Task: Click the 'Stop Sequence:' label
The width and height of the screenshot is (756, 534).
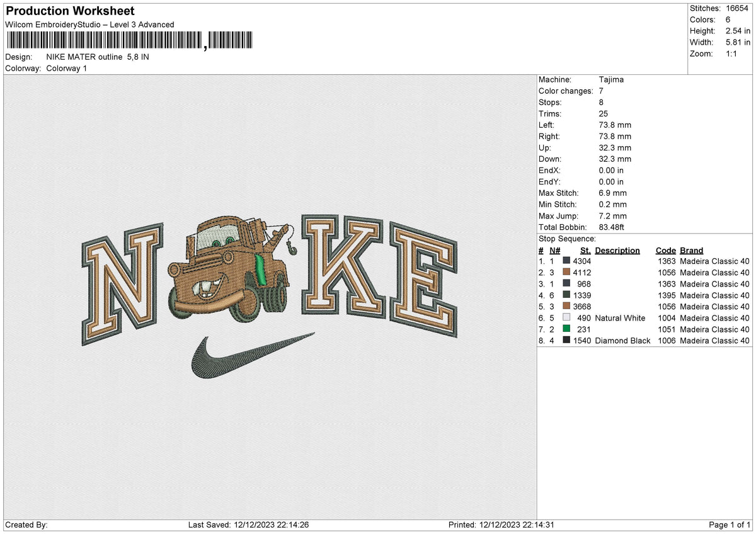Action: click(567, 239)
